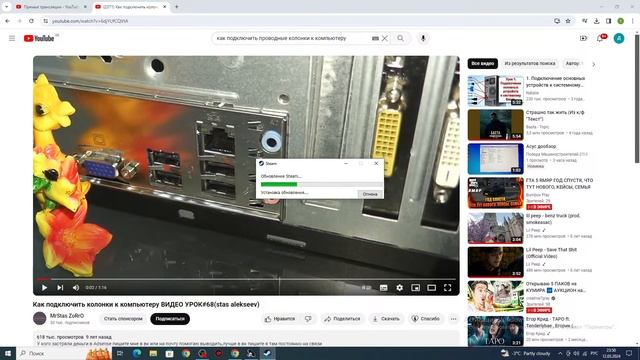
Task: Reload the page
Action: 31,21
